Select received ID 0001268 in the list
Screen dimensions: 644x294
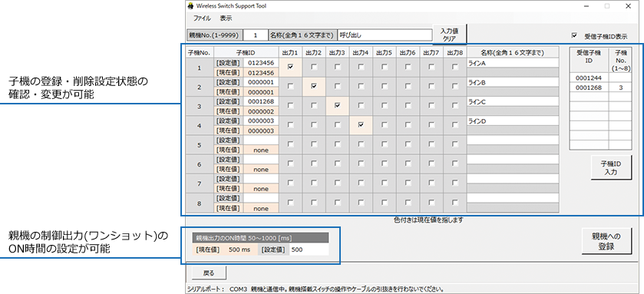[589, 87]
